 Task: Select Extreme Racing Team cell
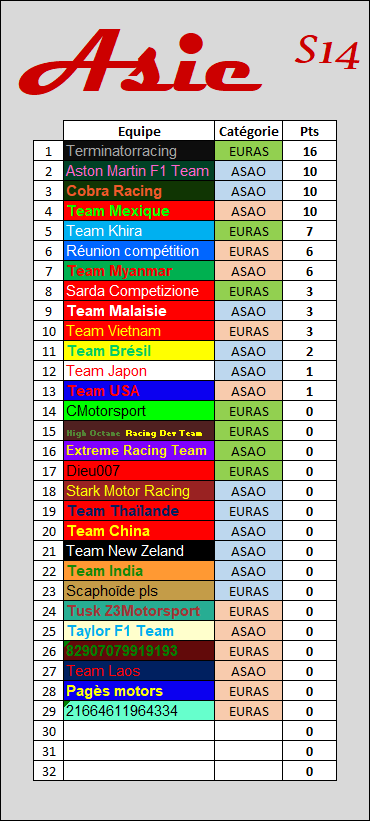(x=139, y=451)
